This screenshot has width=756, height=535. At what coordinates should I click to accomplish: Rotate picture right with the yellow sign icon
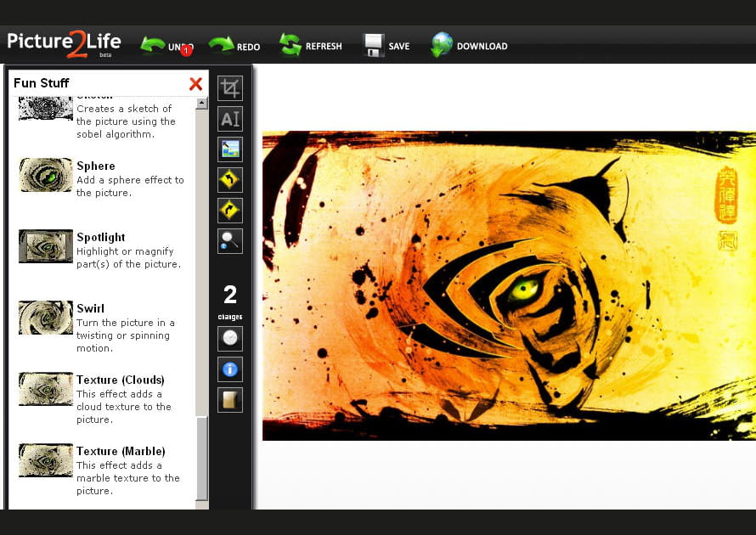pos(230,210)
